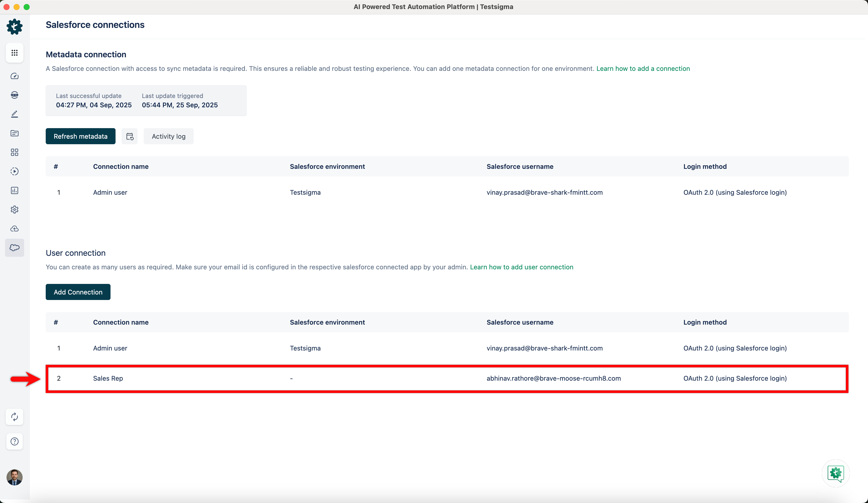Click the robot face sidebar icon
This screenshot has width=868, height=503.
(x=15, y=95)
